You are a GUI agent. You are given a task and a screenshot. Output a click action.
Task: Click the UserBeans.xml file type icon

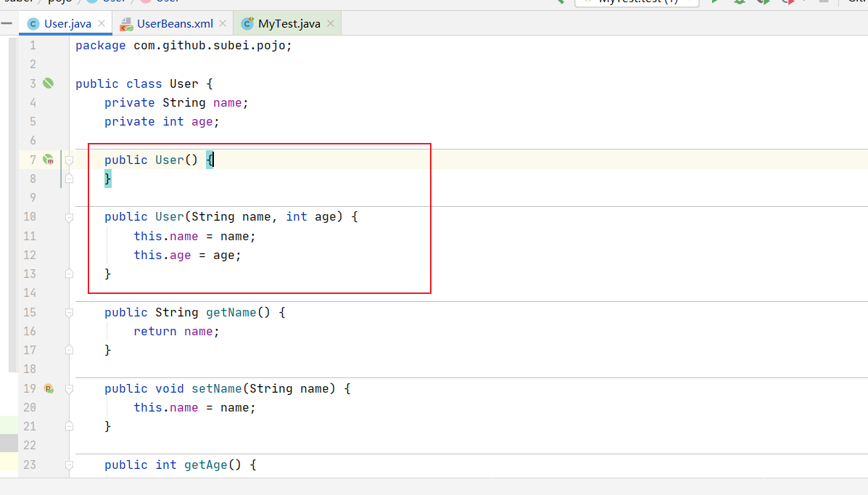click(x=126, y=24)
